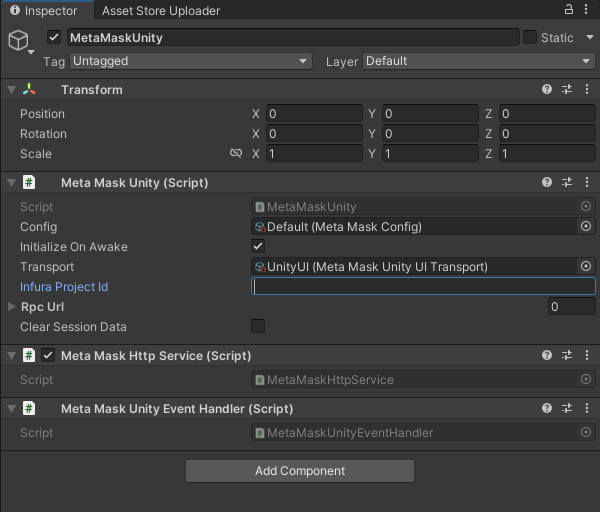The width and height of the screenshot is (600, 512).
Task: Click the Rotation X value field
Action: point(314,134)
